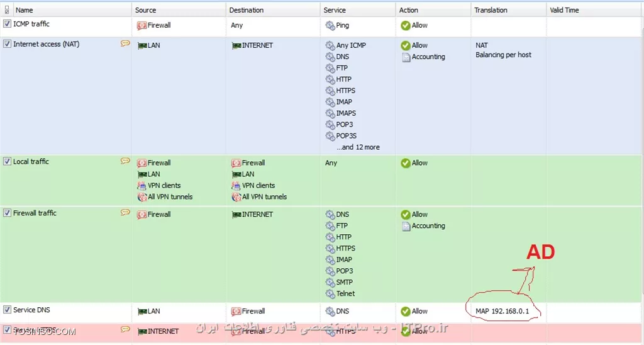Click "MAP 192.168.0.1" translation cell
The height and width of the screenshot is (345, 644).
click(502, 311)
